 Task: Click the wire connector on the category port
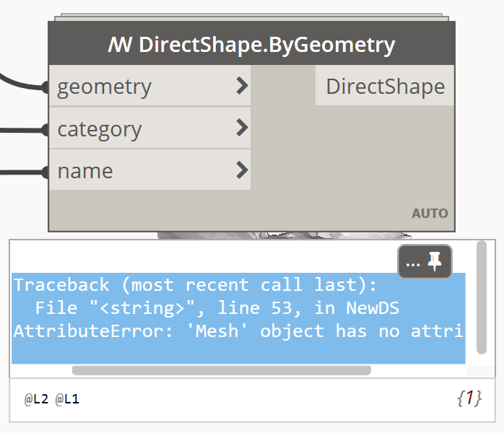(x=45, y=130)
